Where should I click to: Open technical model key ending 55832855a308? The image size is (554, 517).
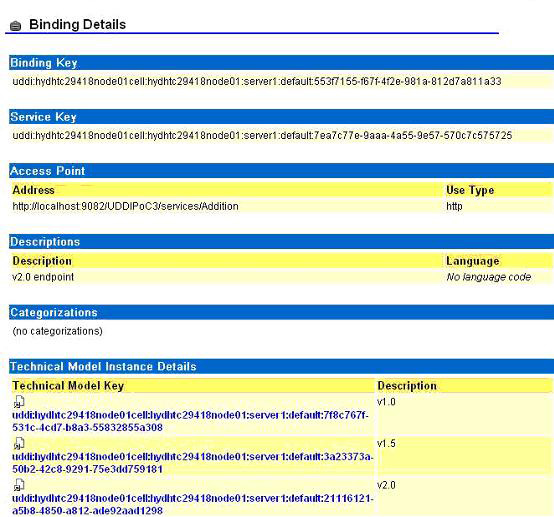pos(190,421)
